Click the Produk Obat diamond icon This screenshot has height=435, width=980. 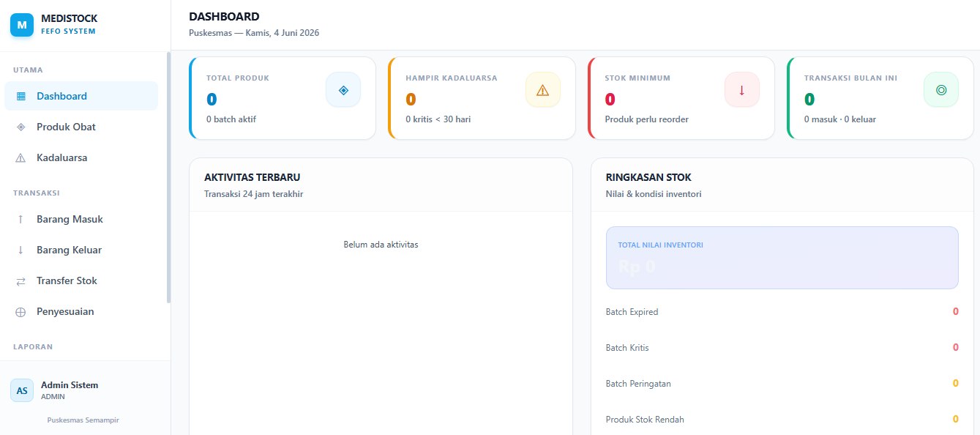click(20, 127)
